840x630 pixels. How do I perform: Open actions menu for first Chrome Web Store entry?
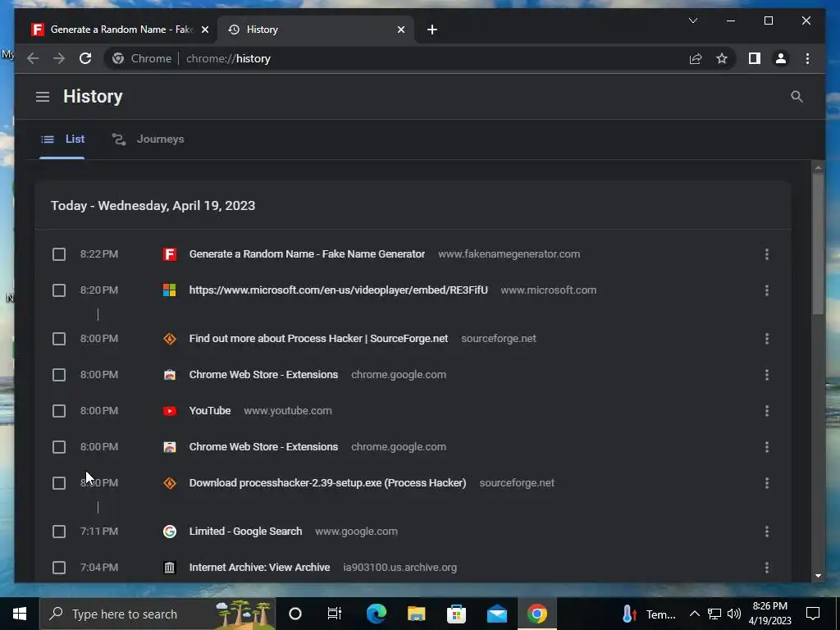(767, 374)
